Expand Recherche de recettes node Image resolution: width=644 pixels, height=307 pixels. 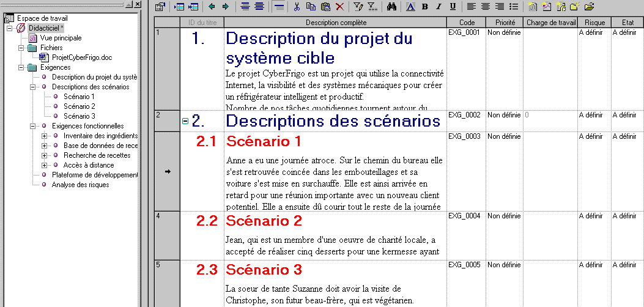[44, 155]
